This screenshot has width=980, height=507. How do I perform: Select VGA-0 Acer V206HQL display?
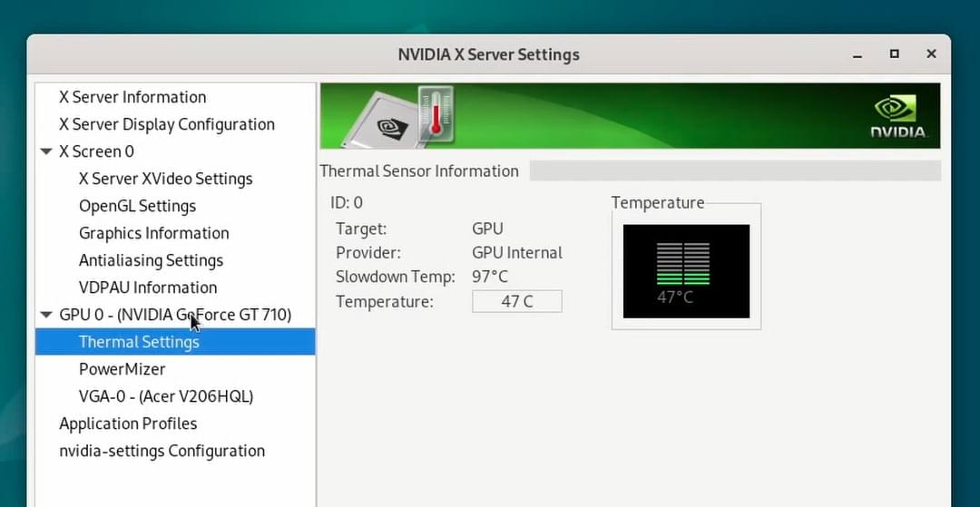[x=166, y=396]
